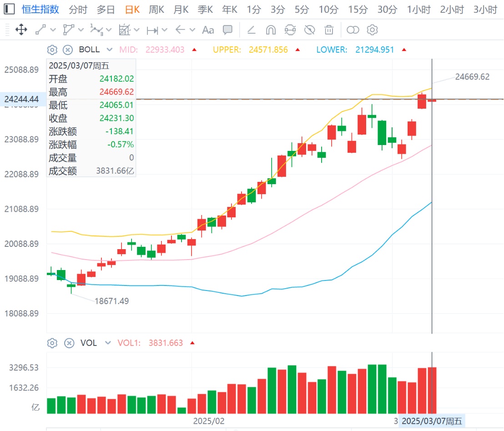Image resolution: width=504 pixels, height=431 pixels.
Task: Click the VOL1 value 3831.663
Action: (166, 343)
